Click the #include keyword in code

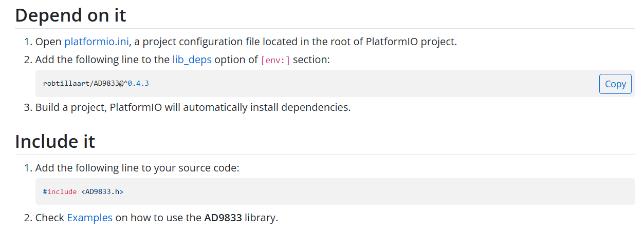coord(60,191)
